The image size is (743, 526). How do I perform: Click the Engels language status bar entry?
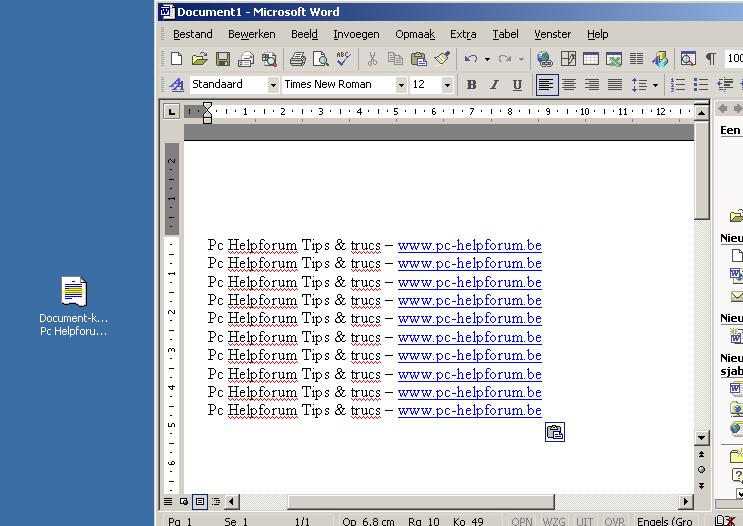[665, 521]
